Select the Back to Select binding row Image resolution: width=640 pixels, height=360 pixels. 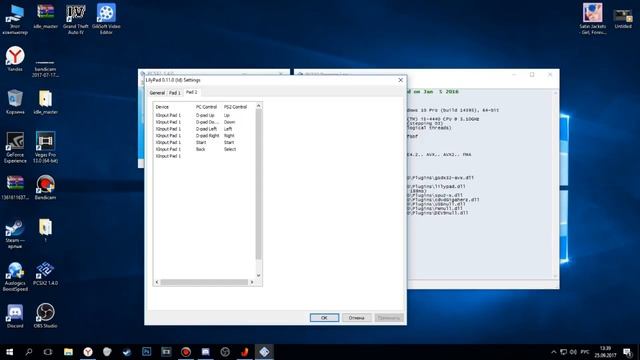click(x=204, y=149)
